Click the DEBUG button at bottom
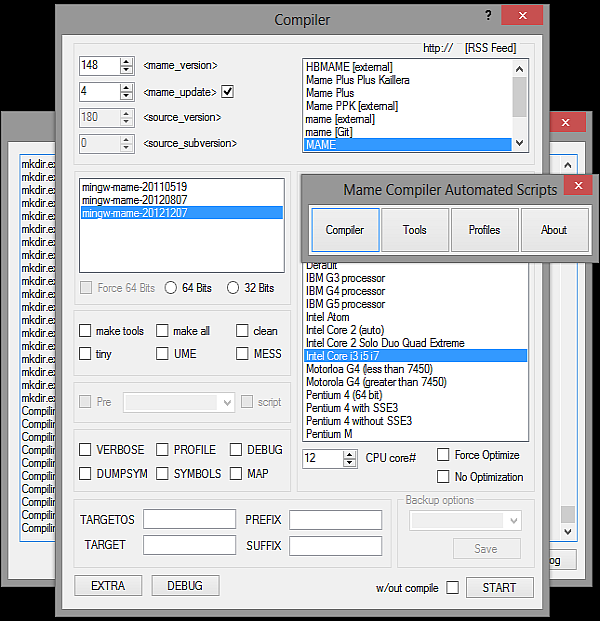The height and width of the screenshot is (621, 600). (x=185, y=585)
